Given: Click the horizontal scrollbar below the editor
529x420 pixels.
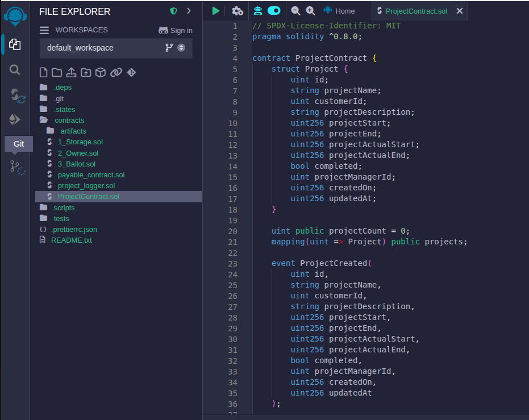Looking at the screenshot, I should [x=366, y=418].
